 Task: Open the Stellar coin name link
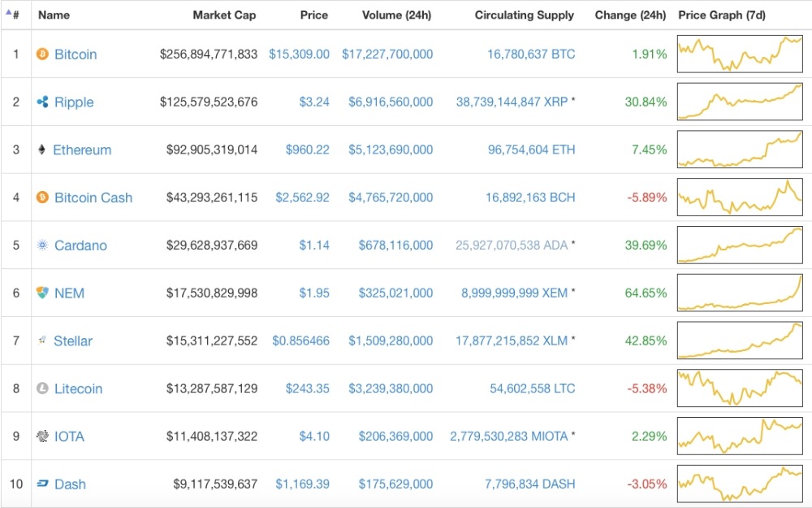click(x=73, y=341)
